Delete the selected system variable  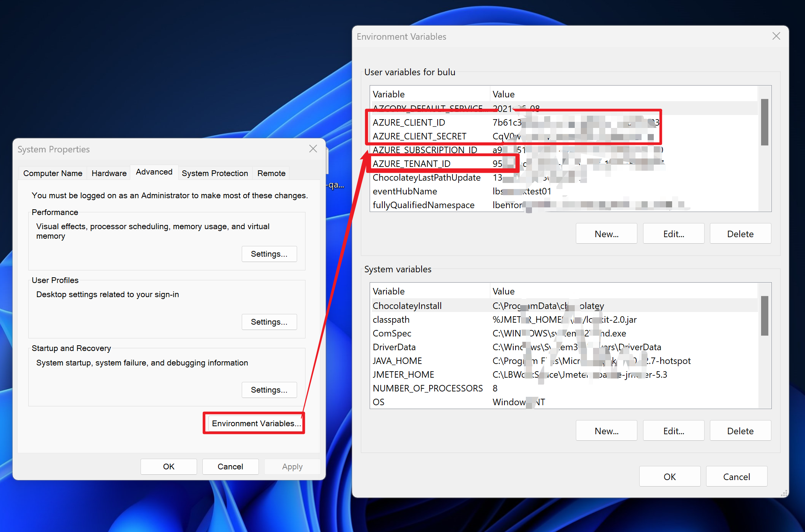point(740,431)
